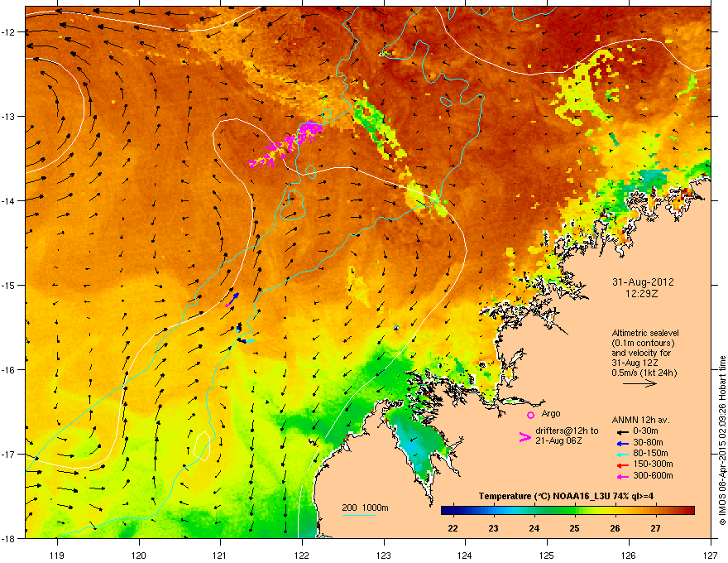
Task: Click the '0-30m' depth label
Action: [x=645, y=431]
